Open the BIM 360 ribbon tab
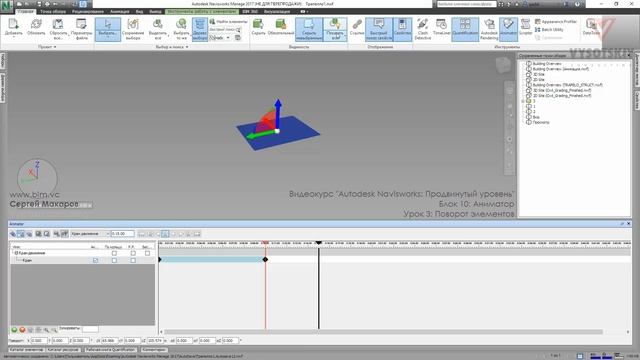This screenshot has height=360, width=640. [250, 11]
